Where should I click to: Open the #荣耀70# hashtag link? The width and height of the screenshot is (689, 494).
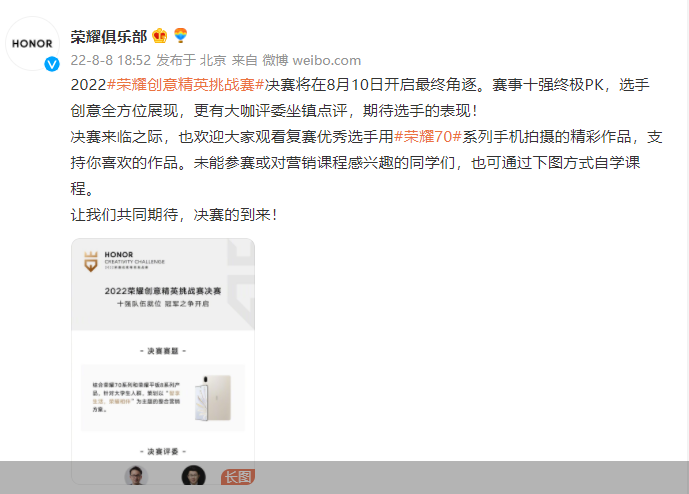(x=428, y=137)
